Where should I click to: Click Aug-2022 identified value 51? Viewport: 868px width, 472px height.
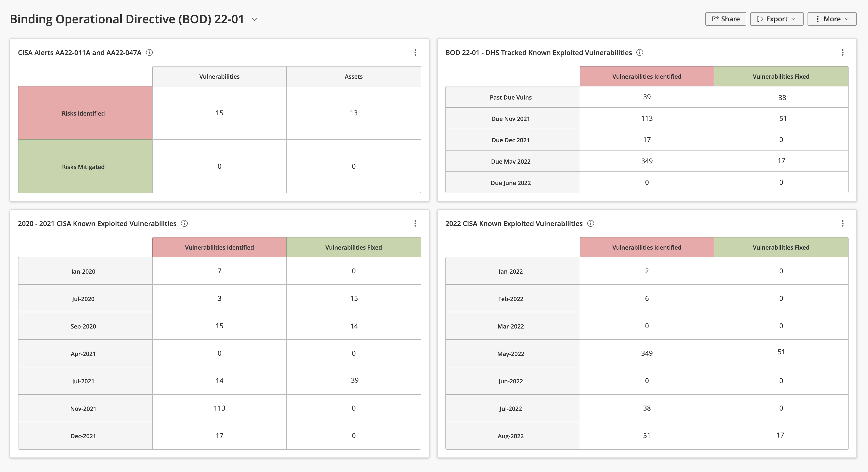[647, 436]
